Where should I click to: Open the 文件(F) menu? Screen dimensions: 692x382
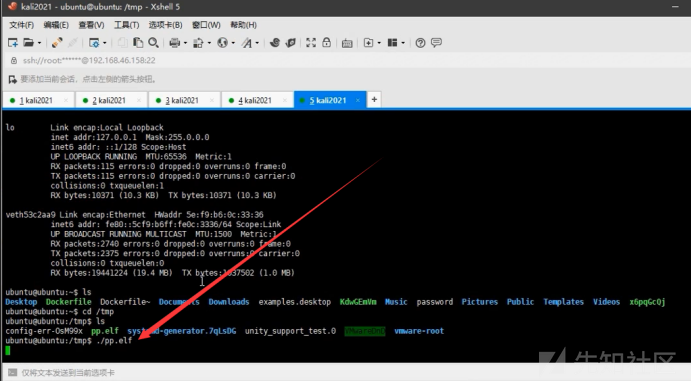point(21,25)
